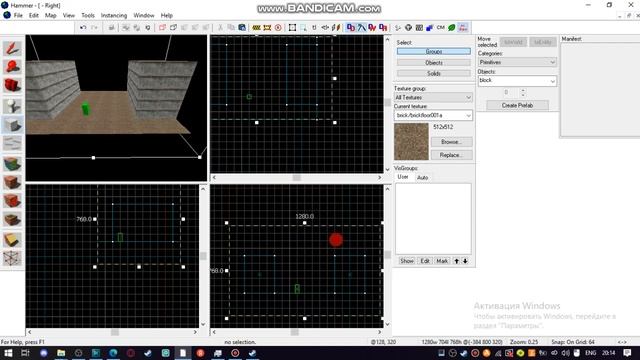
Task: Click the Undo arrow in toolbar
Action: click(83, 27)
